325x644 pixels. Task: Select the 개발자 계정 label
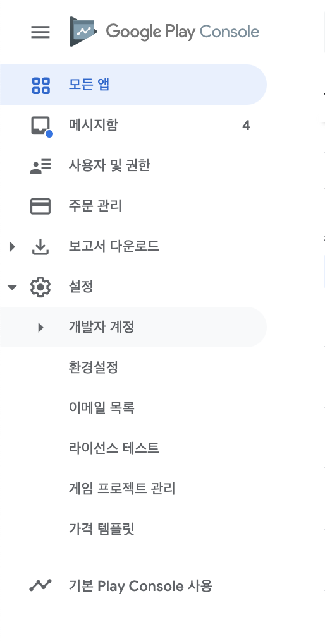(x=102, y=327)
